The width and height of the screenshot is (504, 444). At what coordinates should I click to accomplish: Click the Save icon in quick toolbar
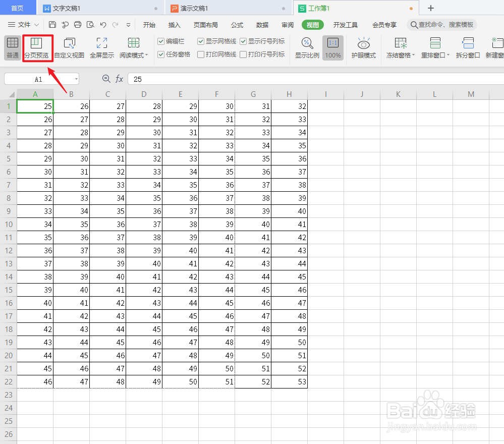(x=52, y=25)
